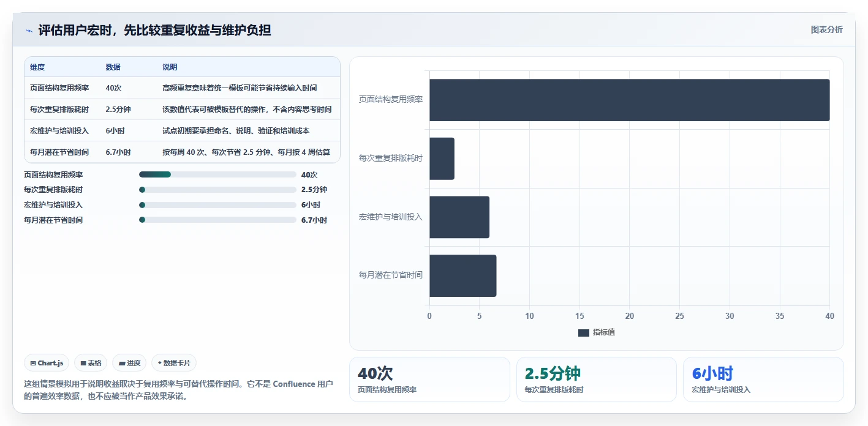The image size is (868, 426).
Task: Select the 进度 tag chip
Action: (129, 363)
